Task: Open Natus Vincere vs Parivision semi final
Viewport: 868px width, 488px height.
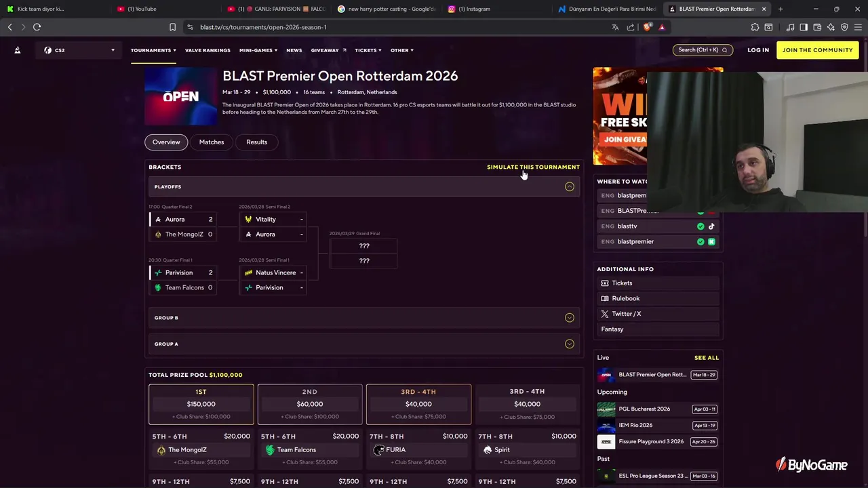Action: (x=273, y=280)
